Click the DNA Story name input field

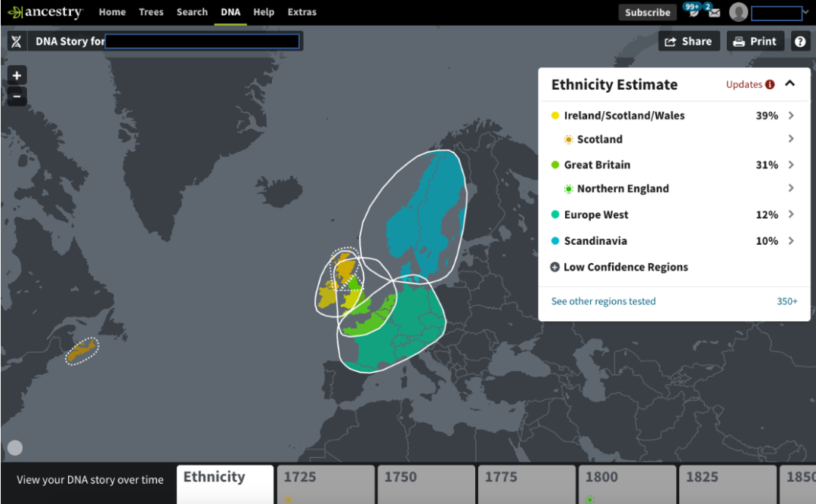(x=204, y=41)
